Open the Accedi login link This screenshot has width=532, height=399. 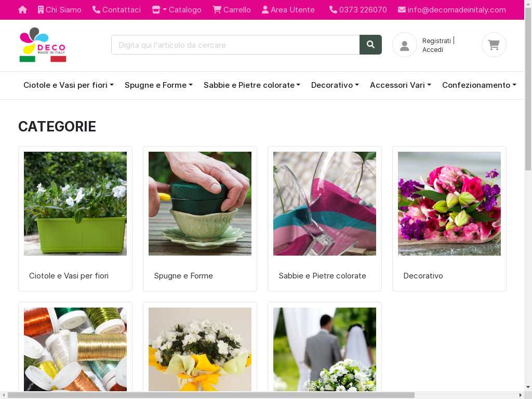[x=433, y=50]
